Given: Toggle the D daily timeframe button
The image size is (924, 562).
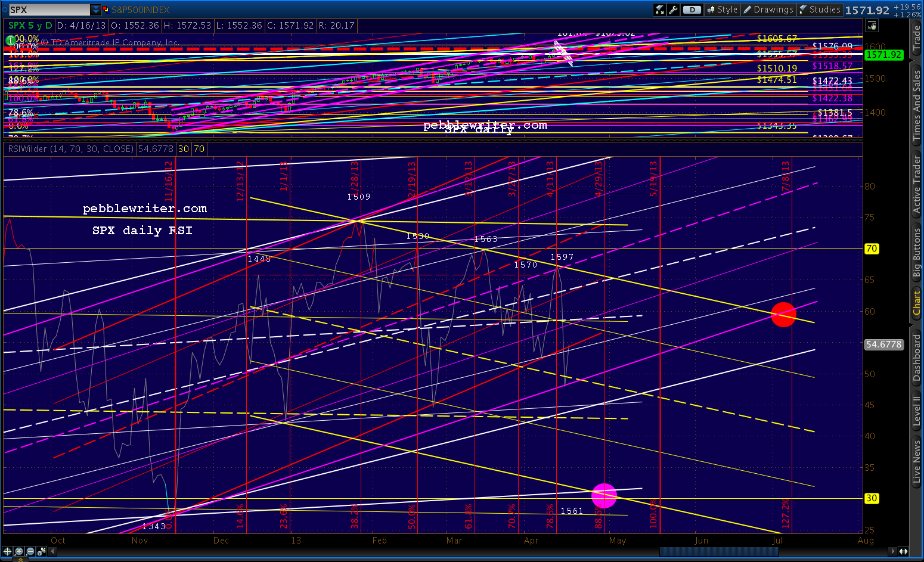Looking at the screenshot, I should 692,10.
